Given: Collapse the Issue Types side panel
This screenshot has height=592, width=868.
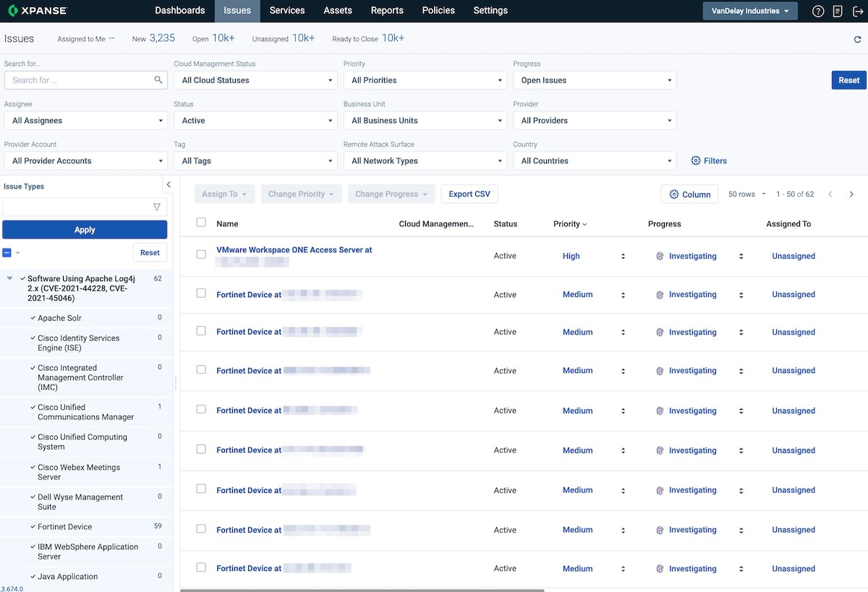Looking at the screenshot, I should 169,185.
